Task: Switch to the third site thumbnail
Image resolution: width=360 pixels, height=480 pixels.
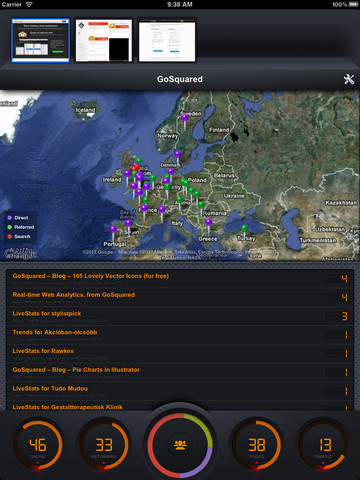Action: [167, 40]
